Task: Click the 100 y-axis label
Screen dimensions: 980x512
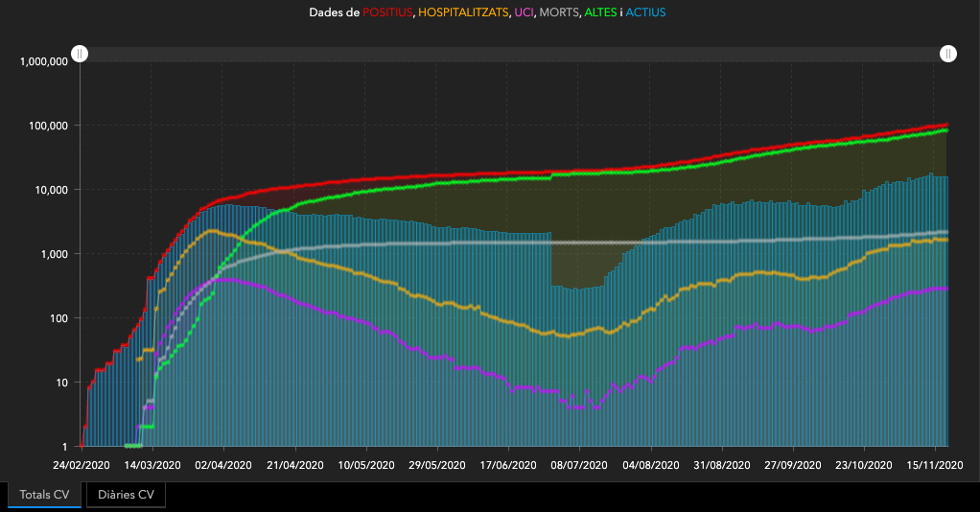Action: click(59, 318)
